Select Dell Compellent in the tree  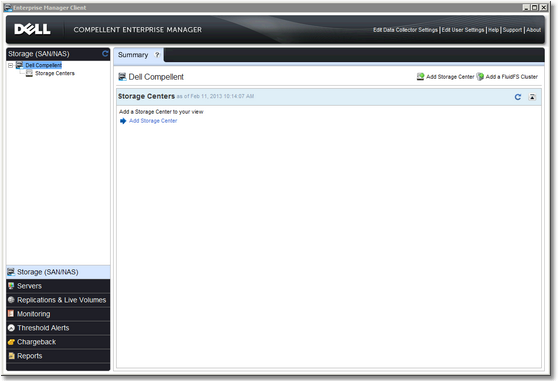pyautogui.click(x=43, y=65)
